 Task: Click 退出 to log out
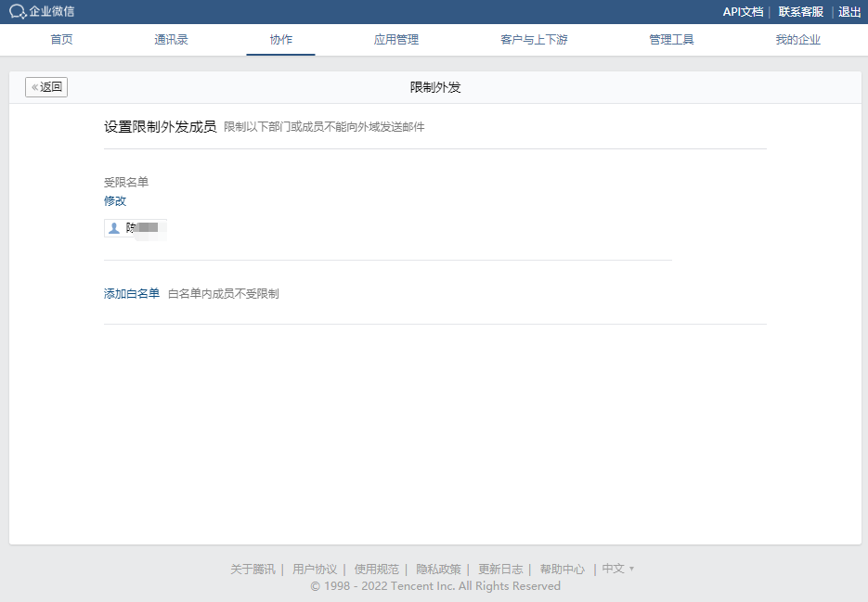pyautogui.click(x=849, y=12)
